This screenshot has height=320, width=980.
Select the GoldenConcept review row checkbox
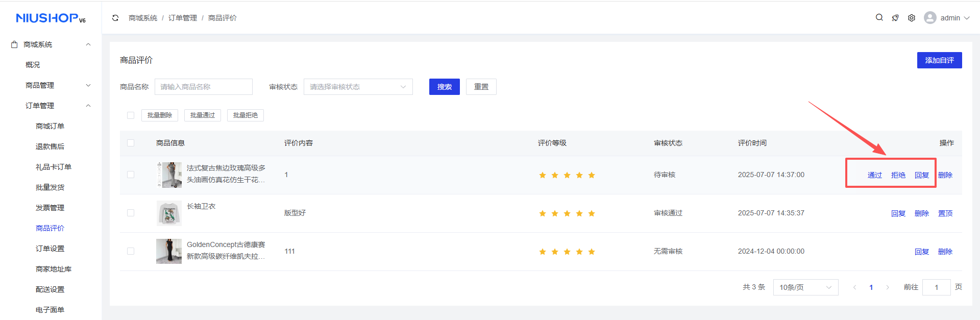131,251
